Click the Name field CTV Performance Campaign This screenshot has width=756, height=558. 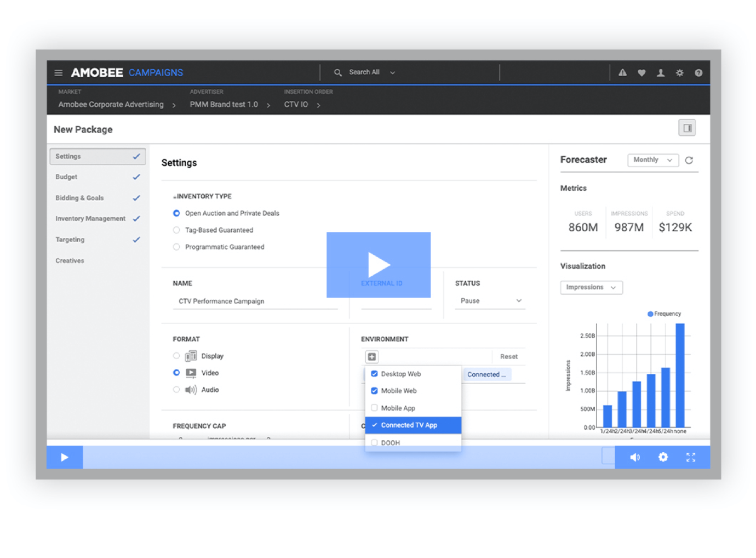pyautogui.click(x=255, y=301)
